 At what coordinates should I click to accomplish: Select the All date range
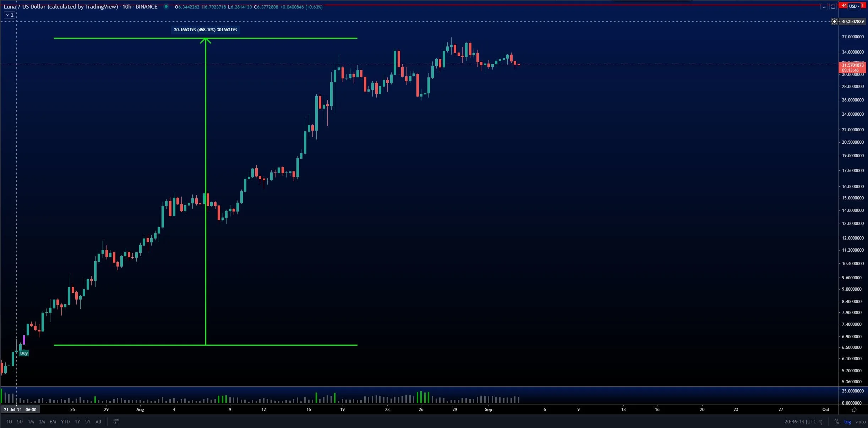click(x=98, y=422)
